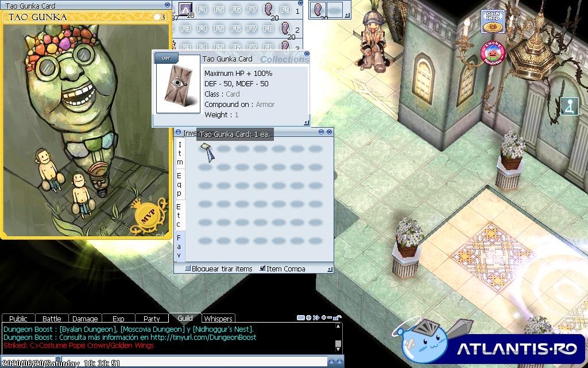Close the Inventory window
This screenshot has height=368, width=588.
329,132
